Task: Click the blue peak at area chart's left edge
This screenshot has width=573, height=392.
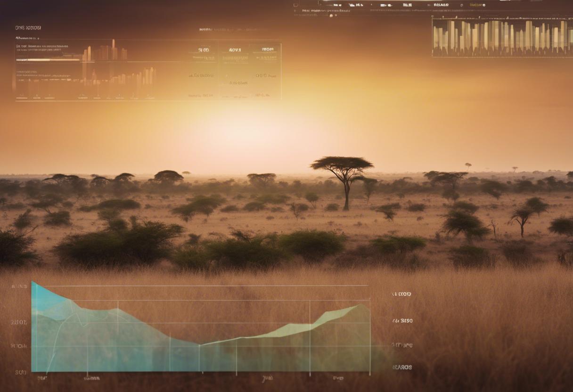Action: point(33,284)
